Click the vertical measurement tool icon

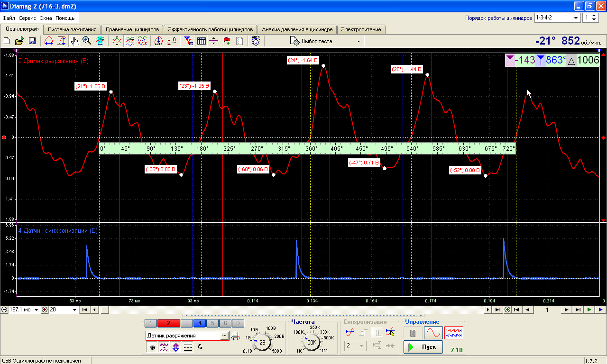click(x=62, y=41)
